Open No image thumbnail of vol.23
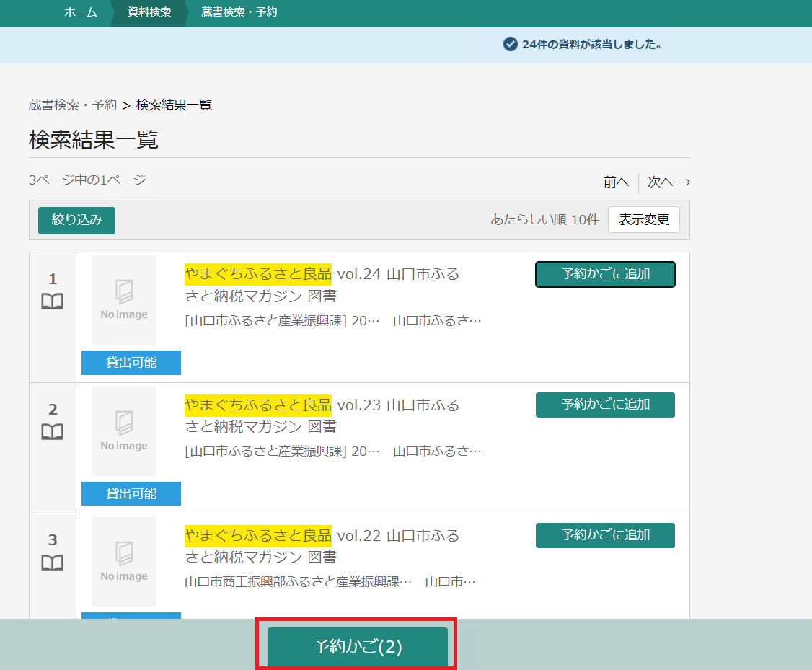Screen dimensions: 812x670 pyautogui.click(x=124, y=431)
